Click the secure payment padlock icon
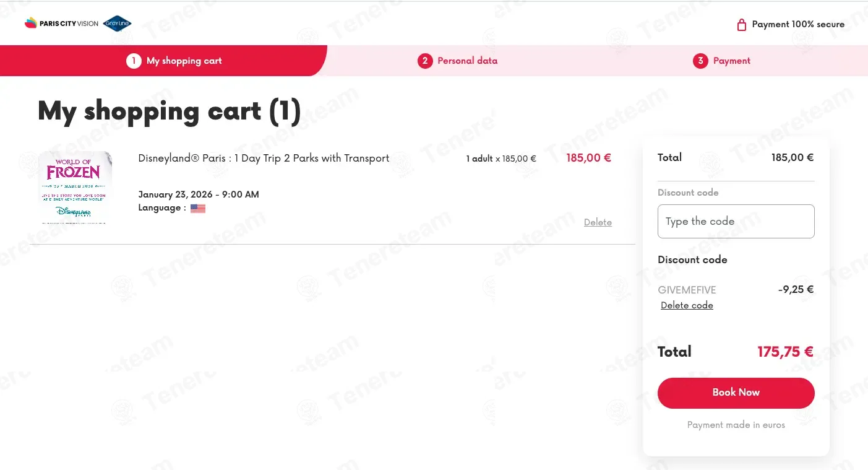Viewport: 868px width, 470px height. [741, 25]
